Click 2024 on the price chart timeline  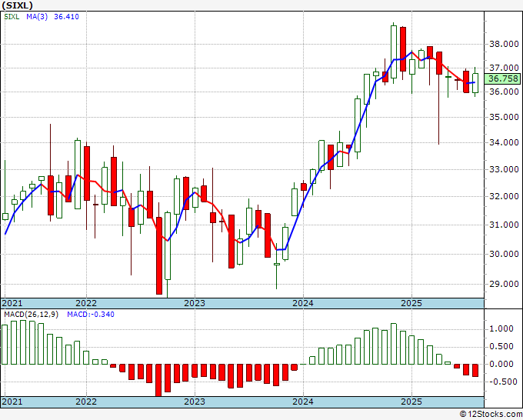click(303, 303)
